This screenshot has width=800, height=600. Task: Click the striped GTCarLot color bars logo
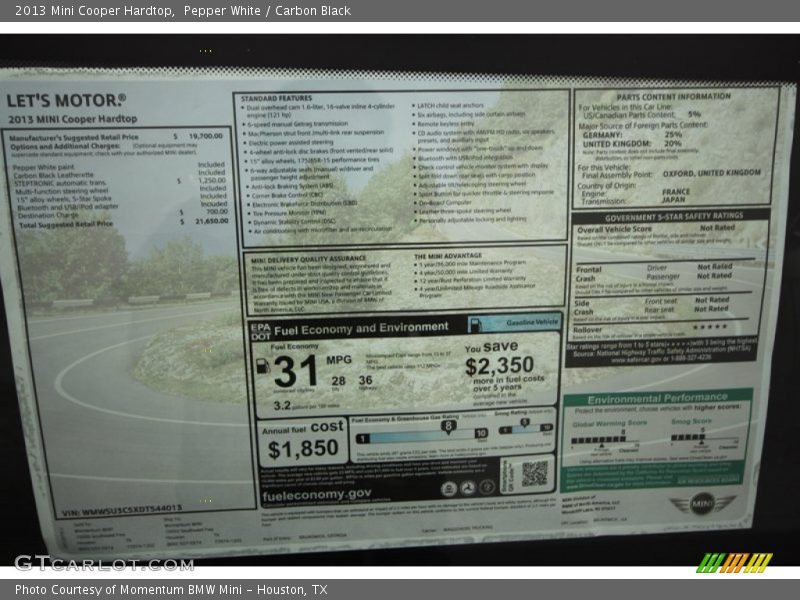pos(734,563)
